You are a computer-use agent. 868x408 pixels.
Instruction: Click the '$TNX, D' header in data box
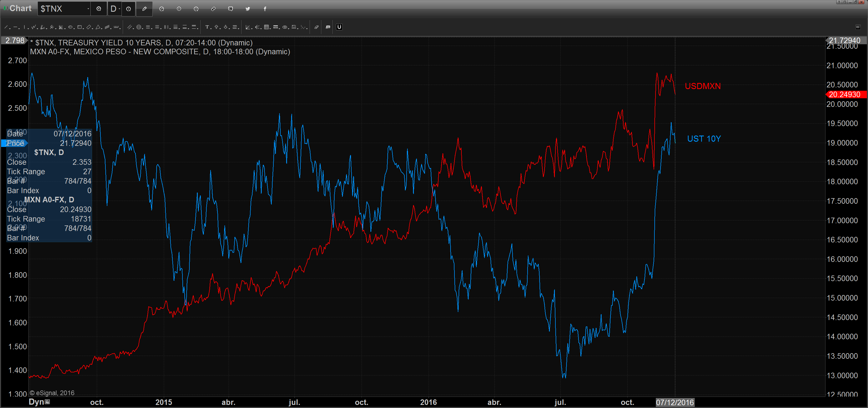point(49,153)
